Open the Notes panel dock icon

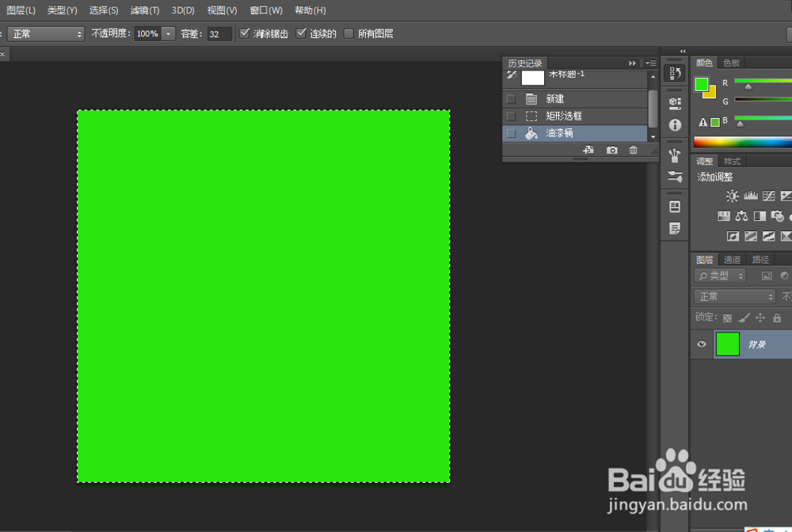[675, 228]
